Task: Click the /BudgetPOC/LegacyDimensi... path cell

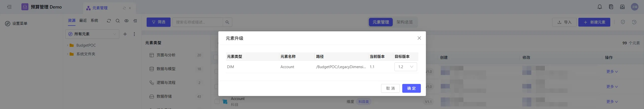Action: [x=341, y=67]
